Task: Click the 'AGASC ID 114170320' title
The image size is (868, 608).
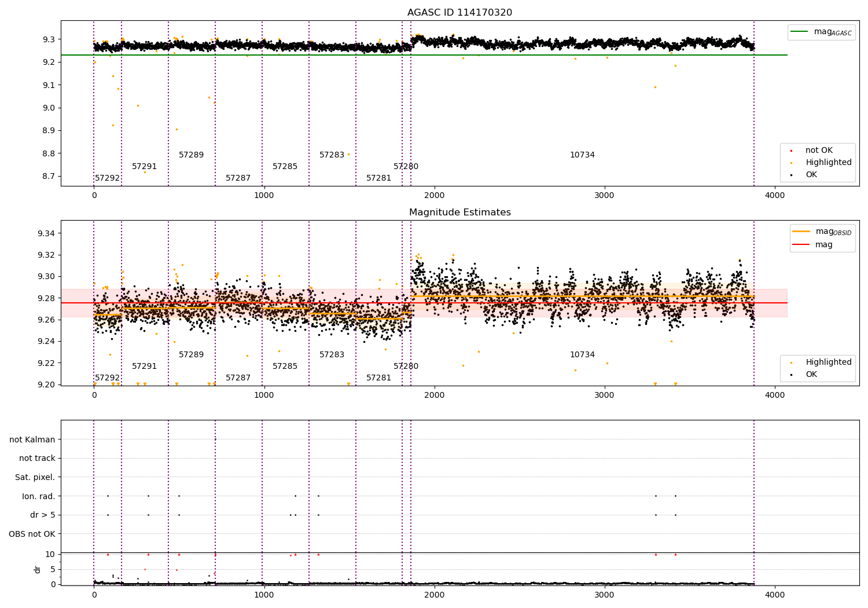Action: pos(459,13)
